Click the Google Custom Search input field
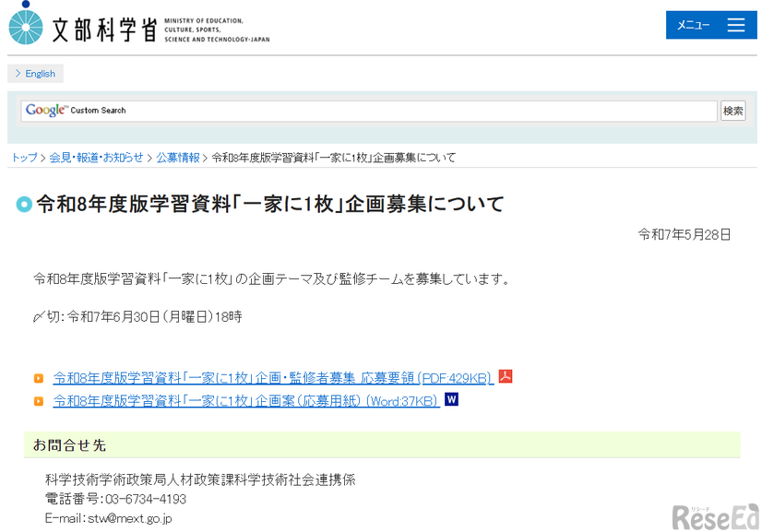This screenshot has height=532, width=762. [369, 111]
